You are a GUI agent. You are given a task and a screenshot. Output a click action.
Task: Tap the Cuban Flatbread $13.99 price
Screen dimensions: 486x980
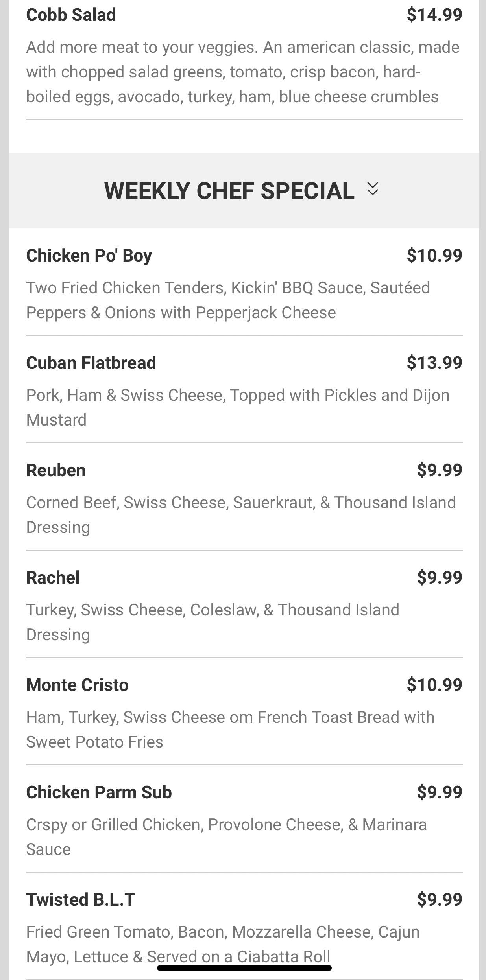[434, 363]
